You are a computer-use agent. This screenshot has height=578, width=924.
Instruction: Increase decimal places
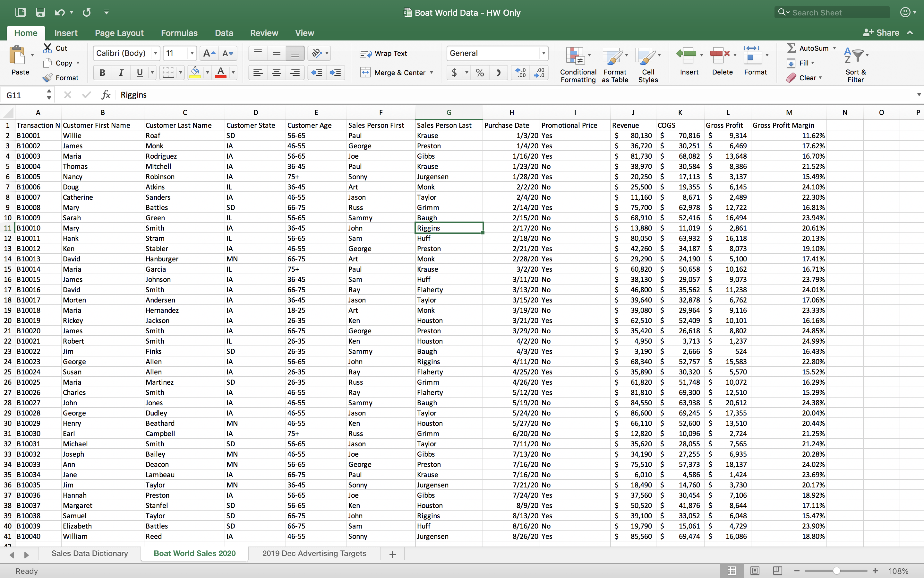click(x=520, y=72)
